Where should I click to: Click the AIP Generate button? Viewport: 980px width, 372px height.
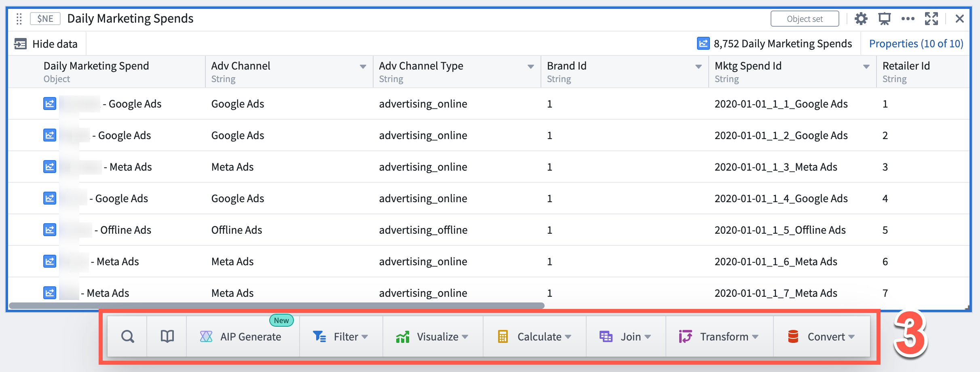click(243, 336)
